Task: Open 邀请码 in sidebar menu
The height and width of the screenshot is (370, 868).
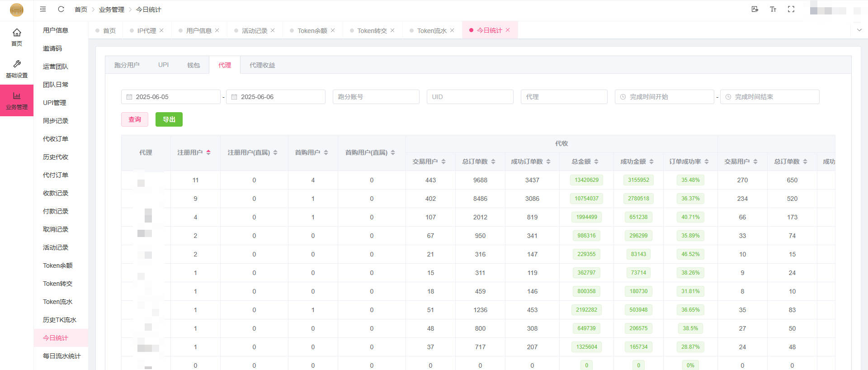Action: pos(61,48)
